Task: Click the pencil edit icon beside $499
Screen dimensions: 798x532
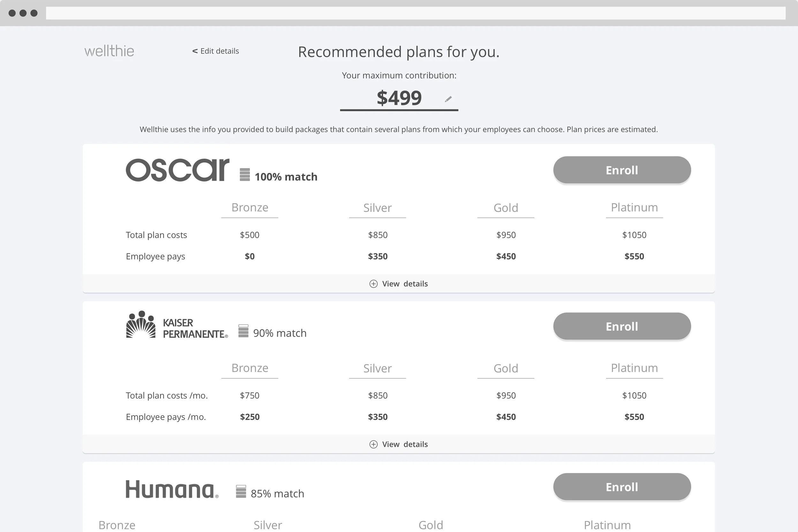Action: tap(448, 99)
